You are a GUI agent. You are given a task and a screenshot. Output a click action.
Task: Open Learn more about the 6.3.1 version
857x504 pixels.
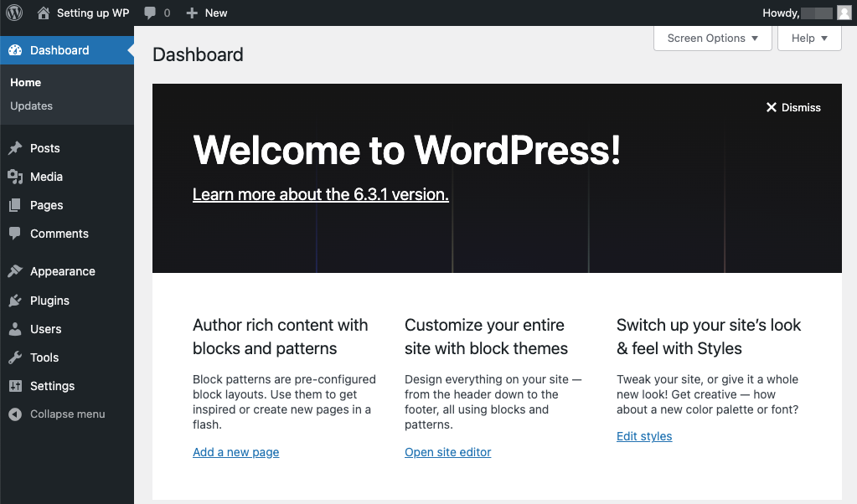(x=320, y=194)
